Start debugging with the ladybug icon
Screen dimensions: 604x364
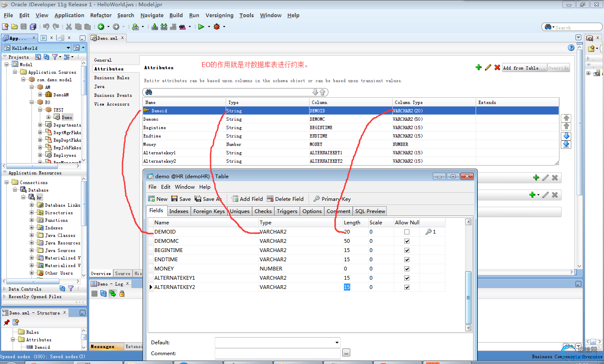tap(216, 26)
